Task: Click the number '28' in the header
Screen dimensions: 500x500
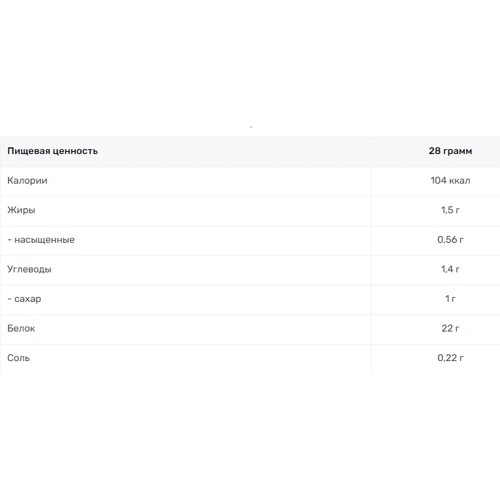Action: tap(435, 151)
